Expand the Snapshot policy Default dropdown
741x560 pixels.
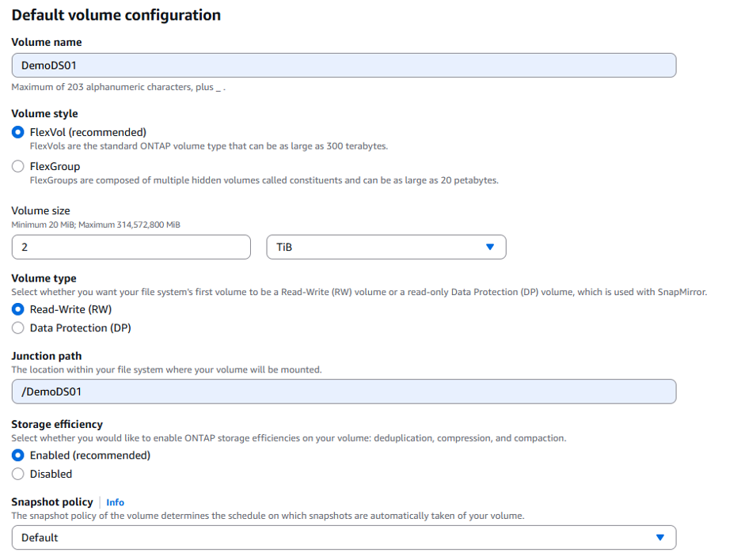pyautogui.click(x=344, y=538)
